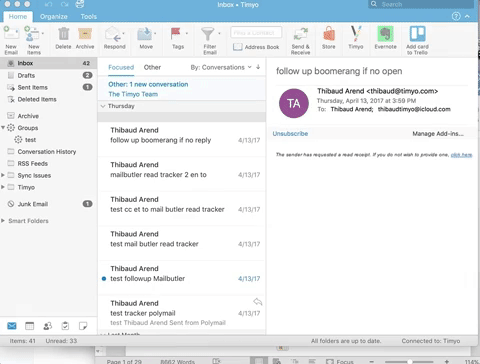Viewport: 480px width, 364px height.
Task: Show the Other inbox tab
Action: pos(152,67)
